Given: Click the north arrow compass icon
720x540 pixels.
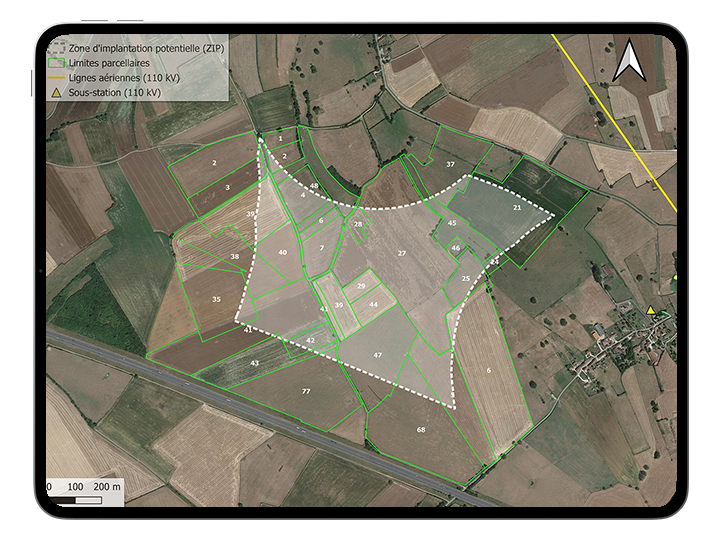Looking at the screenshot, I should click(631, 61).
